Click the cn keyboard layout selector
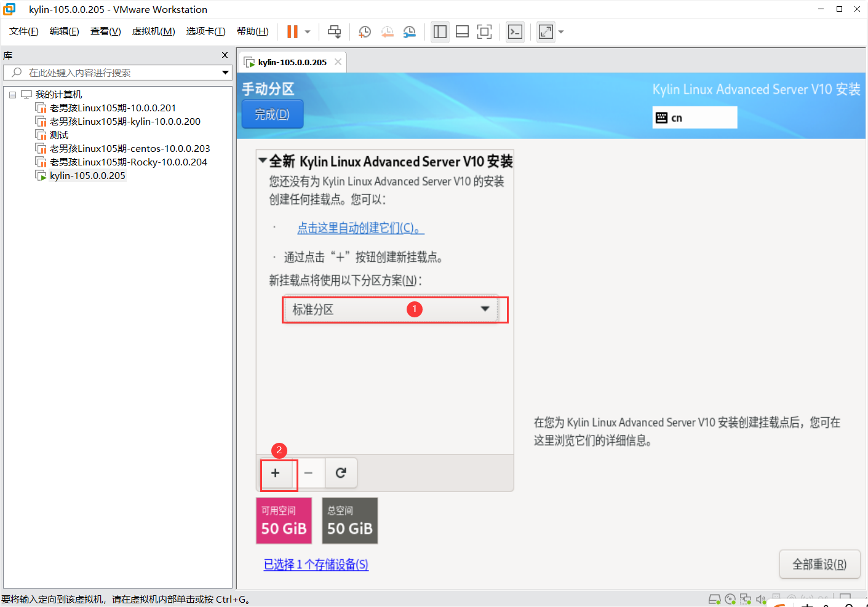Viewport: 868px width, 607px height. click(695, 117)
